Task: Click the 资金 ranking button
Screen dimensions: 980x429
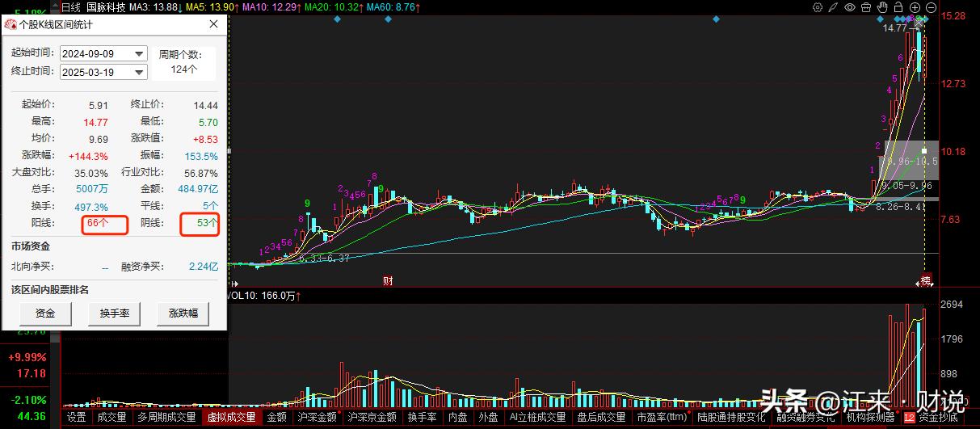Action: tap(45, 313)
